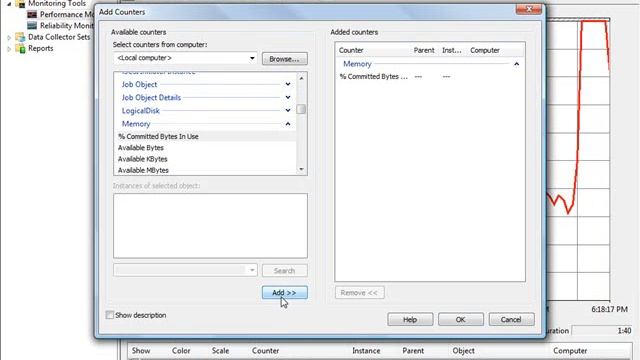Click the LogicalDisk group label
Viewport: 640px width, 360px height.
(140, 111)
